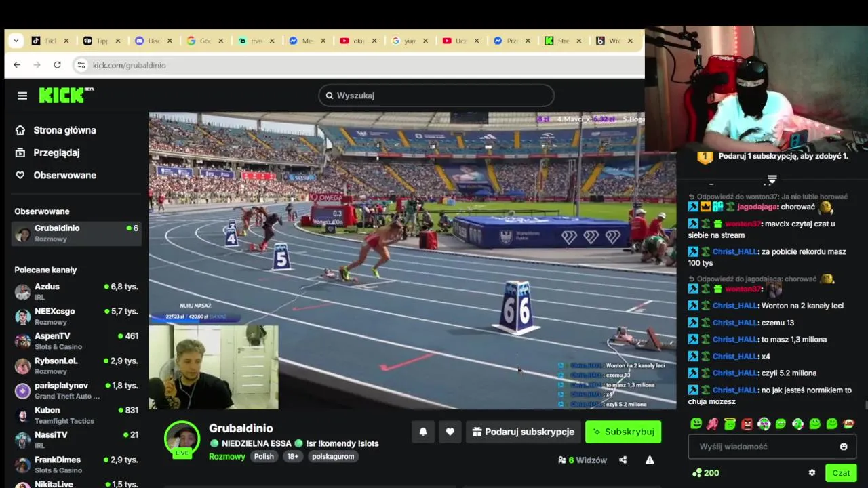The height and width of the screenshot is (488, 868).
Task: Click the polskagurom tag
Action: [333, 456]
